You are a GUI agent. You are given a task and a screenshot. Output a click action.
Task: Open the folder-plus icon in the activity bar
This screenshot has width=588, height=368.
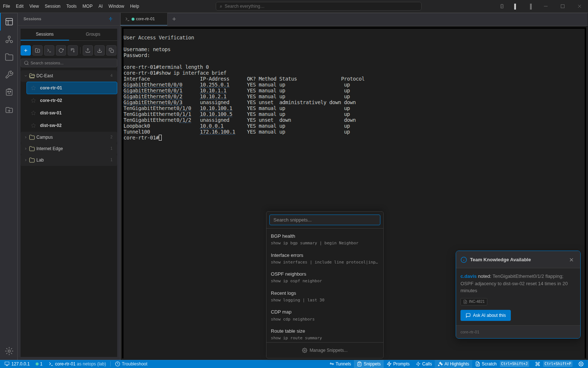pyautogui.click(x=9, y=110)
